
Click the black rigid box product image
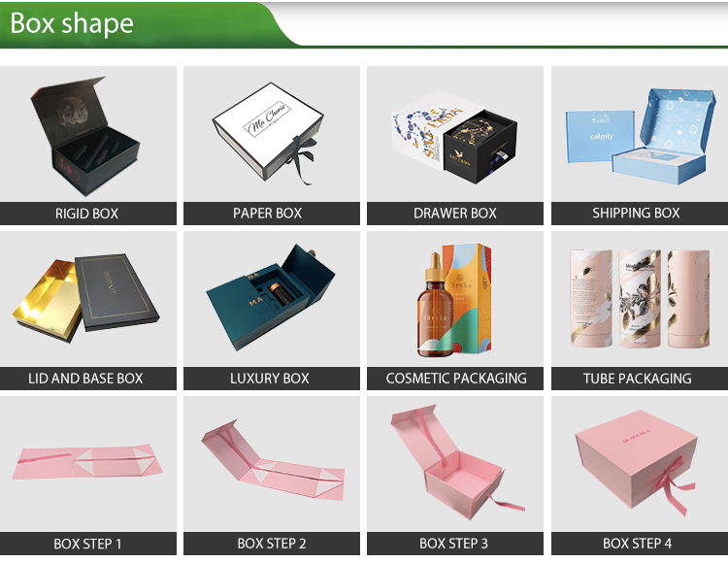point(87,134)
